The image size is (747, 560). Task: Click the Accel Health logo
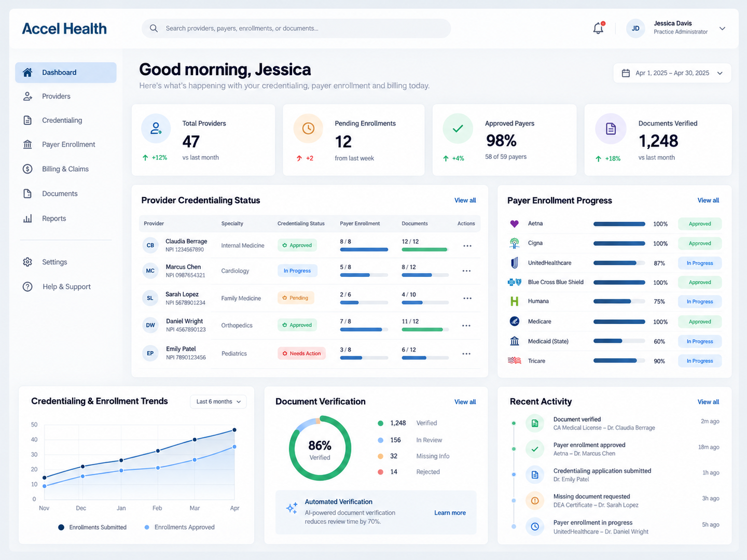pyautogui.click(x=64, y=29)
